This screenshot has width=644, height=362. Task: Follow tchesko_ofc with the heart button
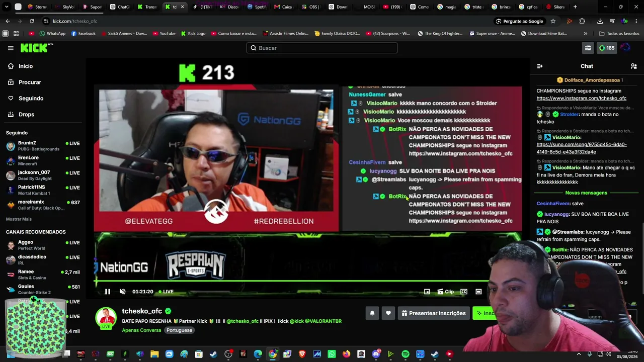pyautogui.click(x=388, y=313)
